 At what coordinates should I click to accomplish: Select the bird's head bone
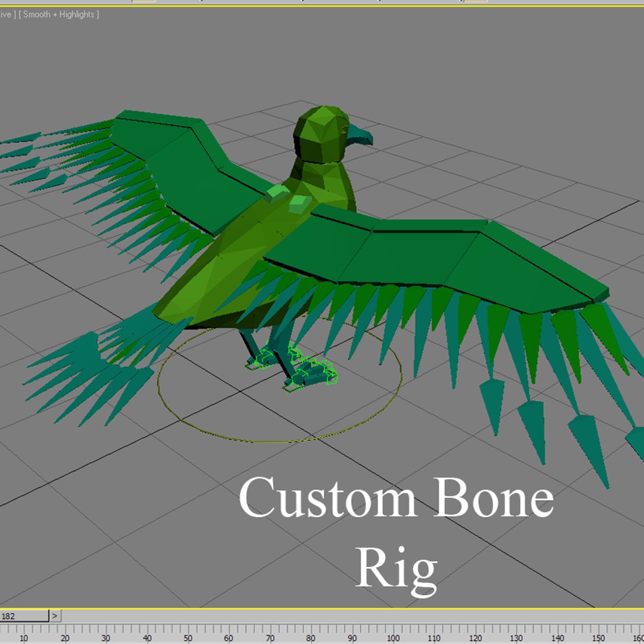point(320,134)
